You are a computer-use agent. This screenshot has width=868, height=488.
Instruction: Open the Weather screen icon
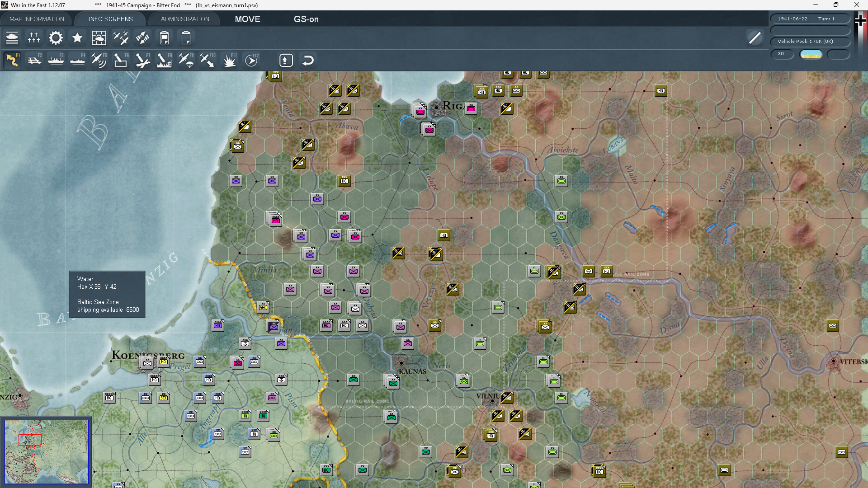coord(99,38)
